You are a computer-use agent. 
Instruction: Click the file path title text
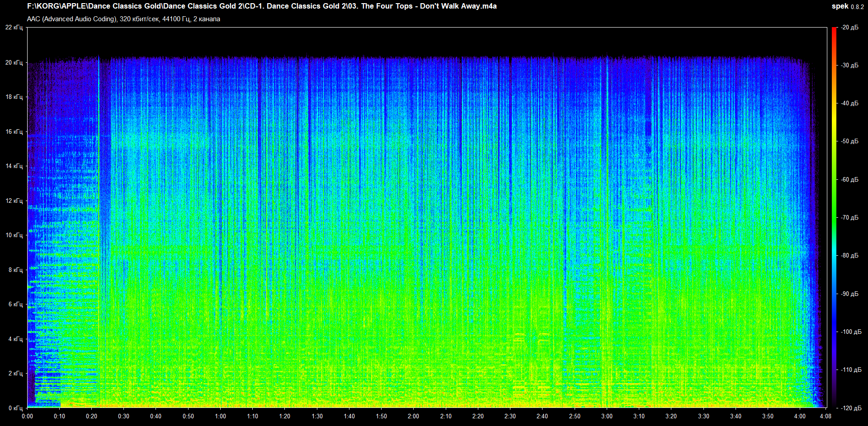tap(262, 6)
